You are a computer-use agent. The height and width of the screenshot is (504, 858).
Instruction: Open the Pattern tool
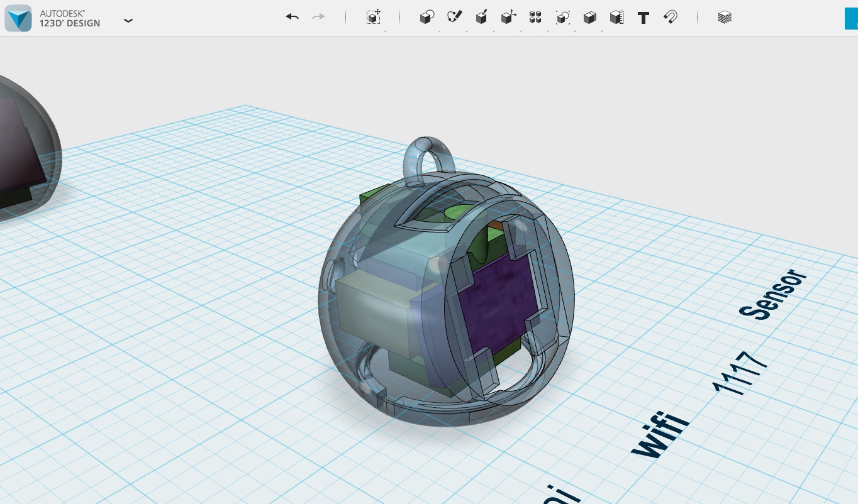pos(535,17)
